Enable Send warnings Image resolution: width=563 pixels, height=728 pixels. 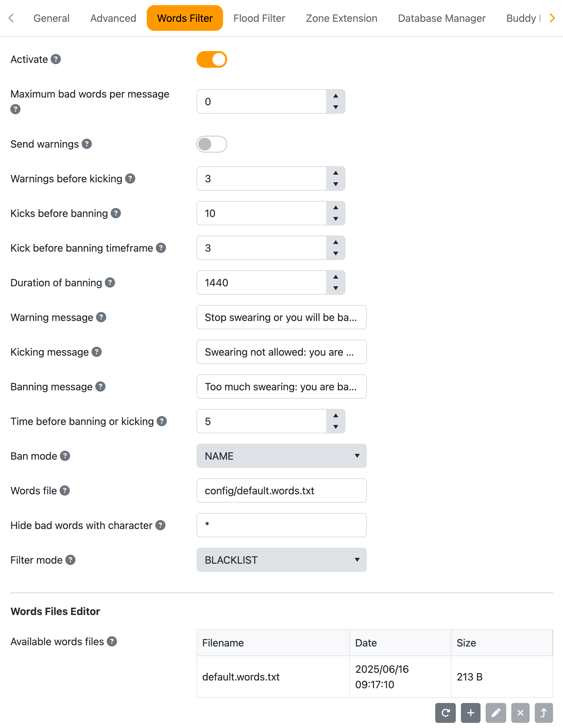pos(212,144)
